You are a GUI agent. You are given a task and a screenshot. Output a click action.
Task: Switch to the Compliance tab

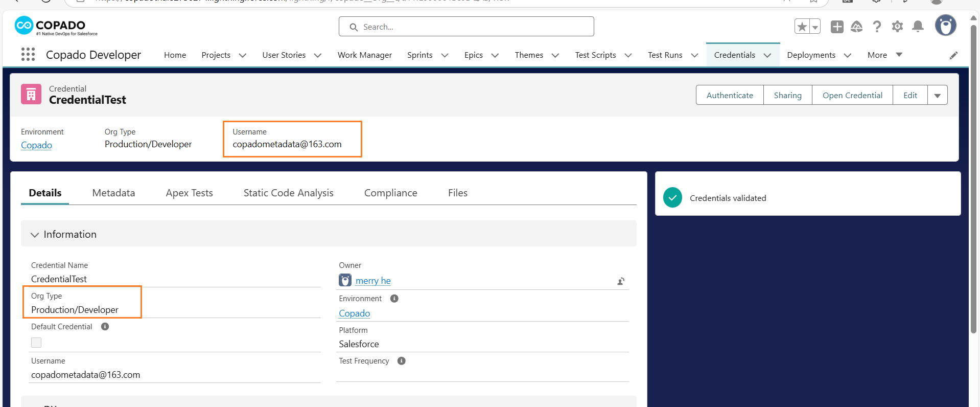[390, 193]
